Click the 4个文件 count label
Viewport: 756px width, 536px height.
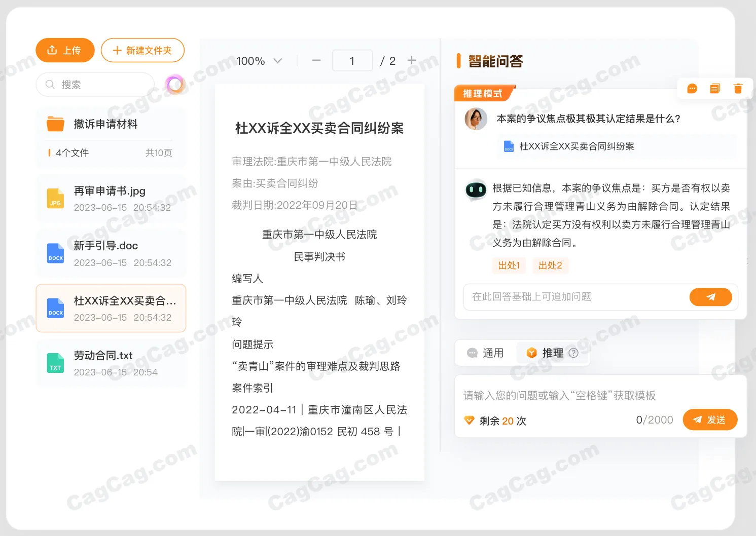[x=72, y=153]
